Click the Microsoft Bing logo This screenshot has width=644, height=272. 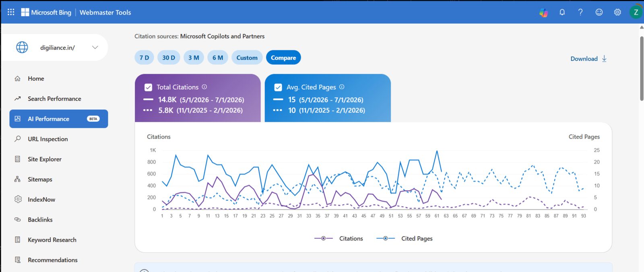tap(46, 12)
